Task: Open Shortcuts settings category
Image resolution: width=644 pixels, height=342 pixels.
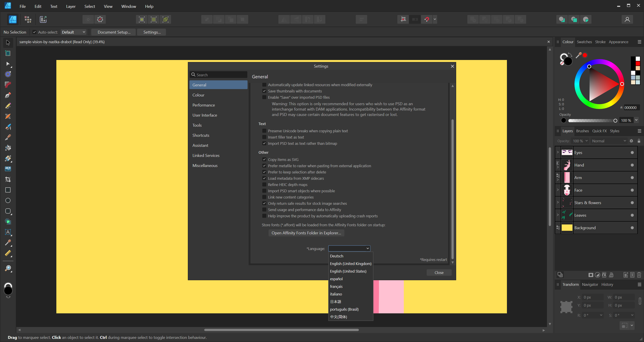Action: pos(201,135)
